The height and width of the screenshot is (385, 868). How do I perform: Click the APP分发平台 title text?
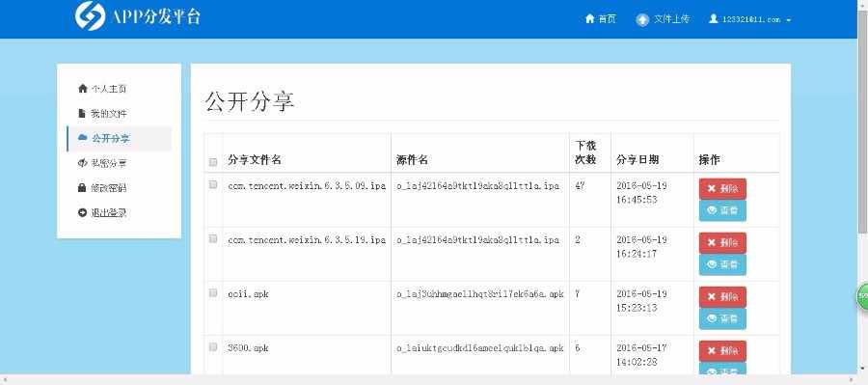point(155,16)
